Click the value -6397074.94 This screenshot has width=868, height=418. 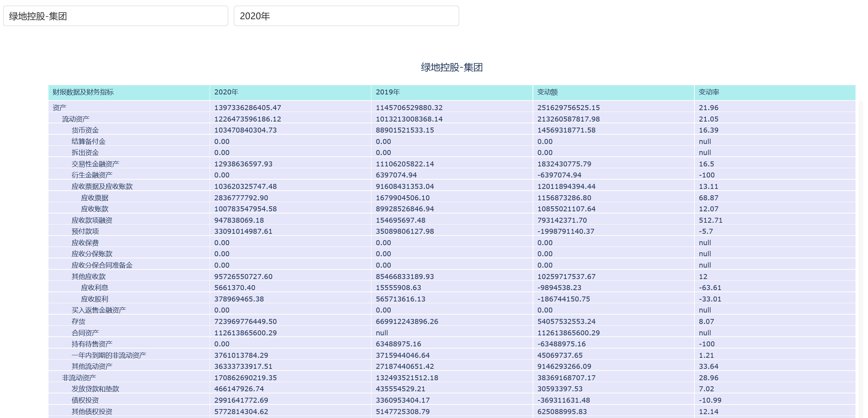[559, 175]
